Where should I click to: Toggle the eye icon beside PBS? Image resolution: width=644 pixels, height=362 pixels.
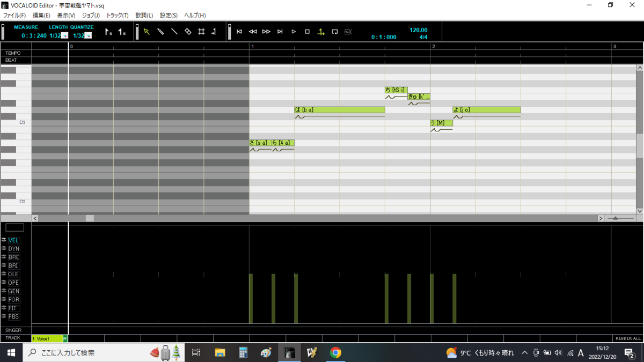click(x=4, y=316)
